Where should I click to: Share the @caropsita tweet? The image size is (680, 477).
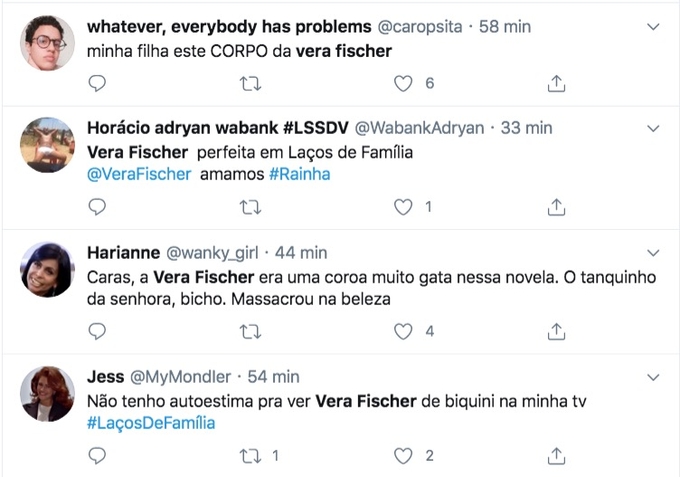point(557,84)
